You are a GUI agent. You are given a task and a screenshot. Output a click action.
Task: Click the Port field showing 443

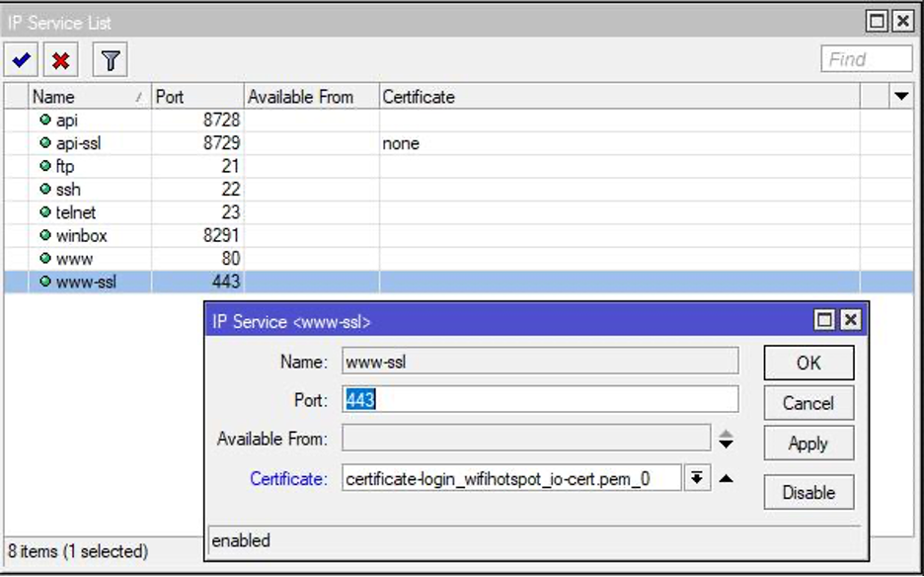point(540,400)
